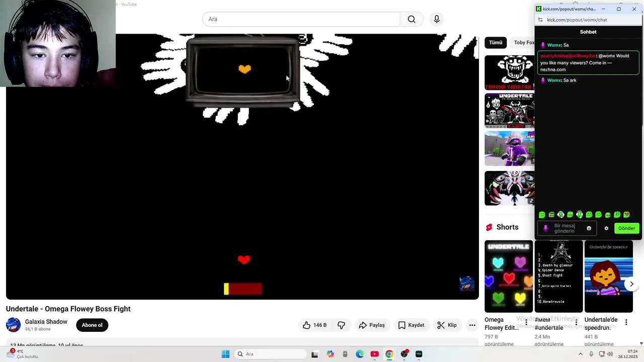This screenshot has width=644, height=362.
Task: Click the microphone icon in system tray
Action: click(591, 354)
